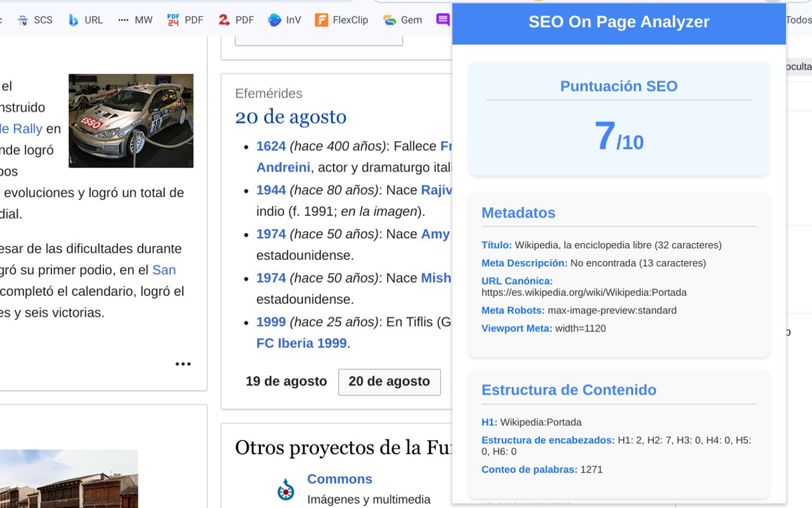812x508 pixels.
Task: Open the FC Iberia 1999 link
Action: [x=301, y=343]
